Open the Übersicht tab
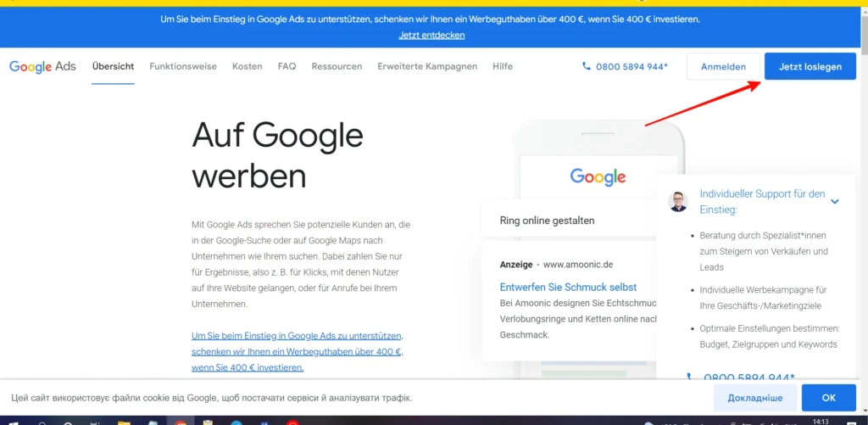The height and width of the screenshot is (425, 868). 113,66
